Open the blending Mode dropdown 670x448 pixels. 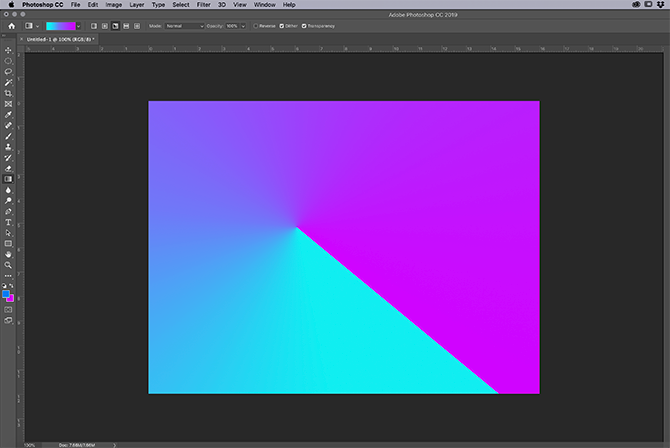point(185,25)
